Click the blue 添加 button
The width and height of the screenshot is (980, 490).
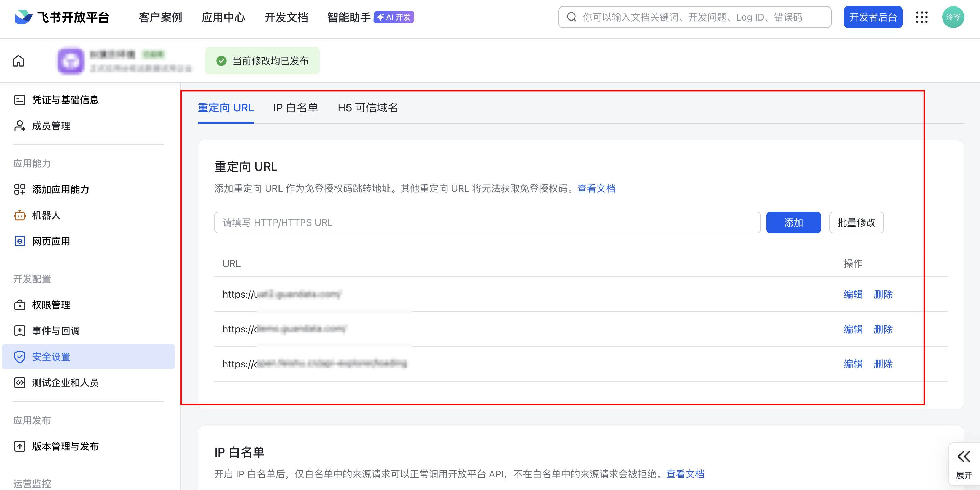coord(793,222)
